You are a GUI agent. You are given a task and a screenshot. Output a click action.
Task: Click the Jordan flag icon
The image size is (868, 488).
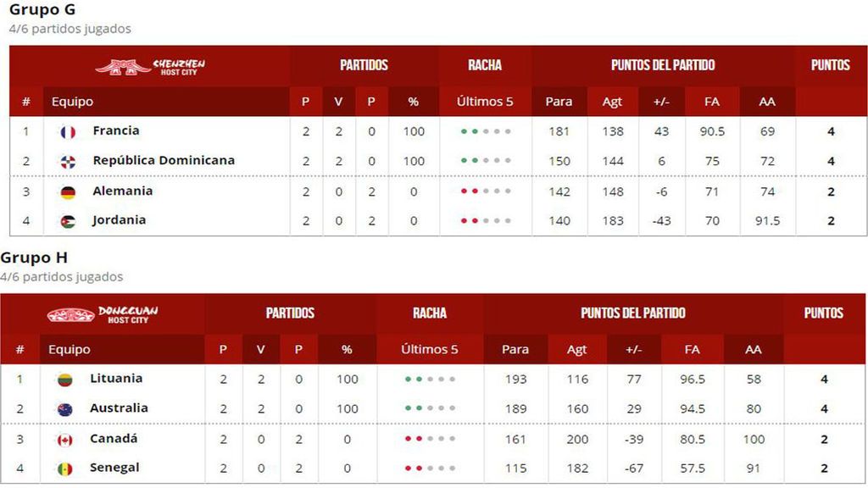(68, 222)
